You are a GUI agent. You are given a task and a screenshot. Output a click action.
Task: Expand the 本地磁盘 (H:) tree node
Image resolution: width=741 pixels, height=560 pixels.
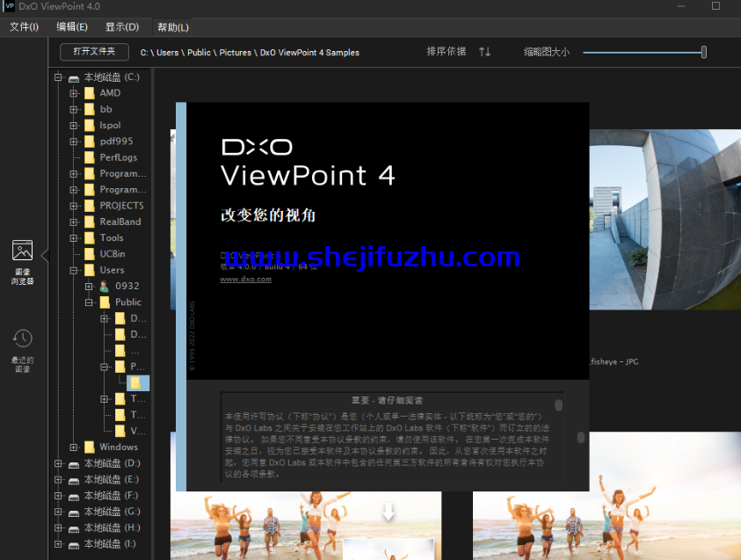click(58, 527)
